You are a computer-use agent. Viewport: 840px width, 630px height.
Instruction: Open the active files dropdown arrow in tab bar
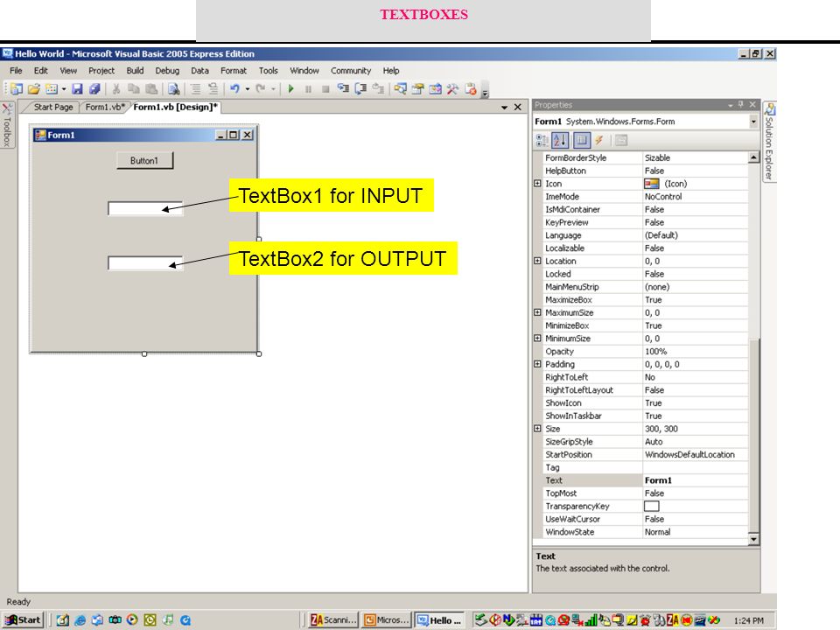click(x=504, y=108)
